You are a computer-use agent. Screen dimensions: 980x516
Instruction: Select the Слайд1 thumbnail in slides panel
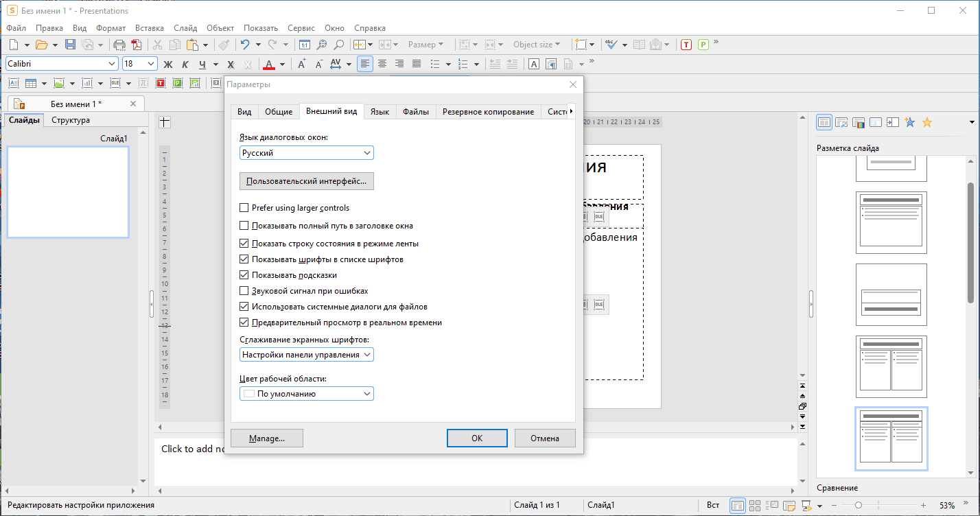coord(68,192)
